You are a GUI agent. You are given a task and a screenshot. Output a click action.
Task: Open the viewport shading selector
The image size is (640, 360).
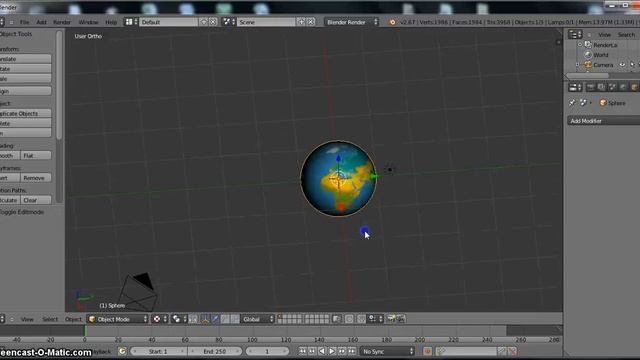click(159, 319)
